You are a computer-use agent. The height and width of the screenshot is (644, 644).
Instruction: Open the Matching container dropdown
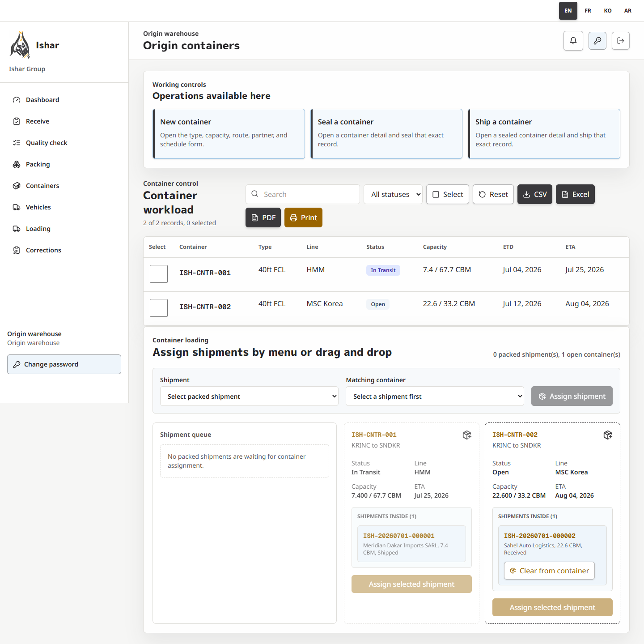point(435,396)
